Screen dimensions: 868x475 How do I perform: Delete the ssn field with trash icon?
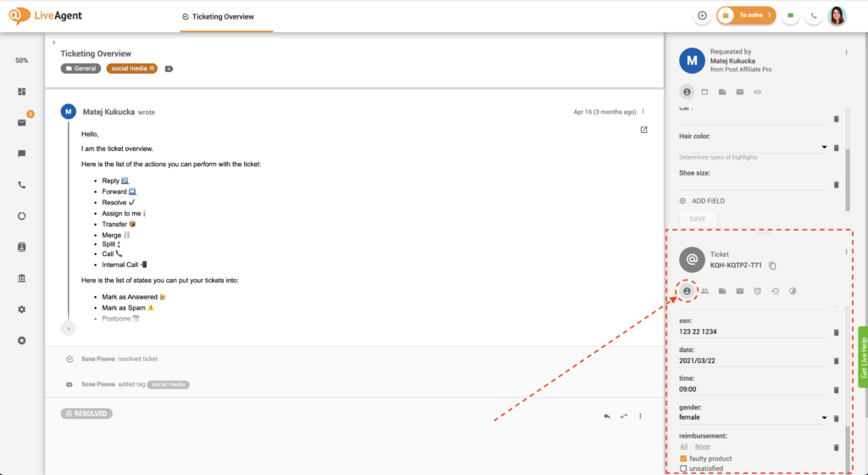pos(836,332)
